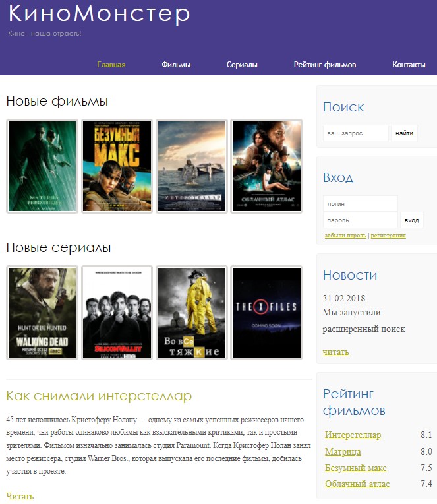Click the Читать link below the article
This screenshot has width=437, height=504.
(20, 496)
